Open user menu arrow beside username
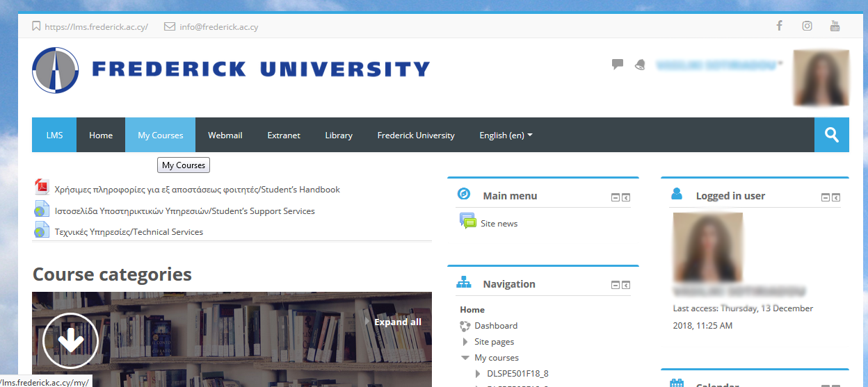The height and width of the screenshot is (387, 868). pos(780,63)
